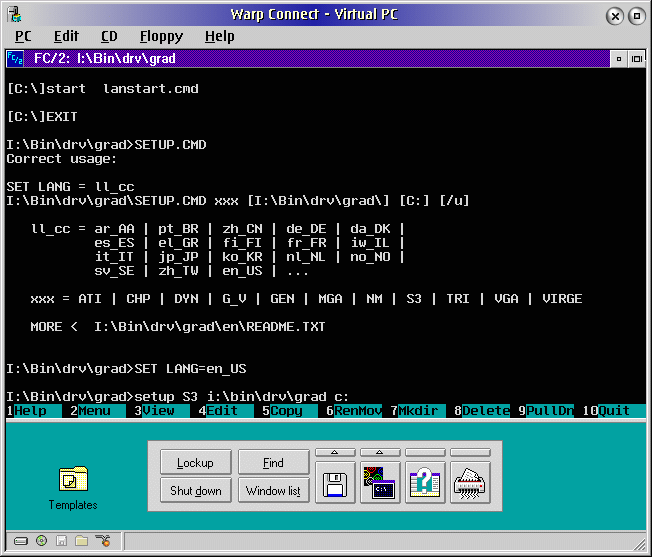Click the 'VIRGE' driver option text
Screen dimensions: 652x557
tap(562, 299)
